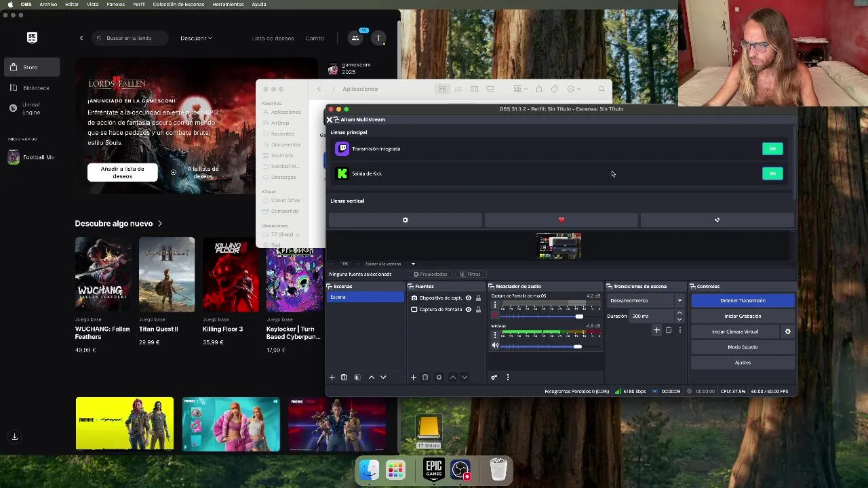Click the Duración 300 ms field

pos(652,316)
